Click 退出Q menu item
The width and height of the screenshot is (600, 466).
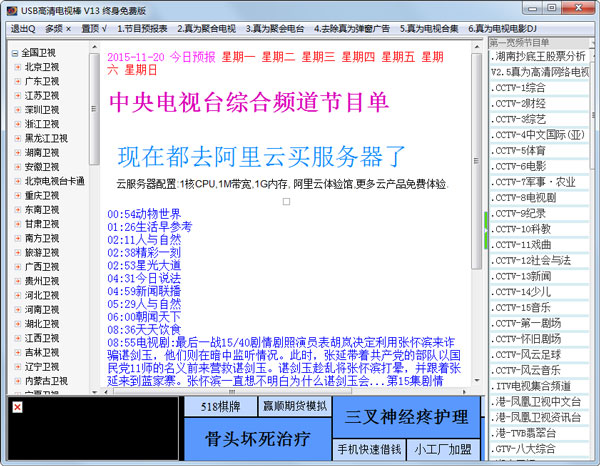23,29
